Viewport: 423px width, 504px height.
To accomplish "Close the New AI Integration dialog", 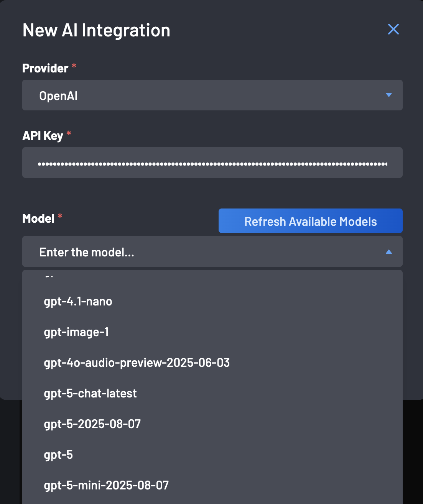I will click(x=393, y=29).
